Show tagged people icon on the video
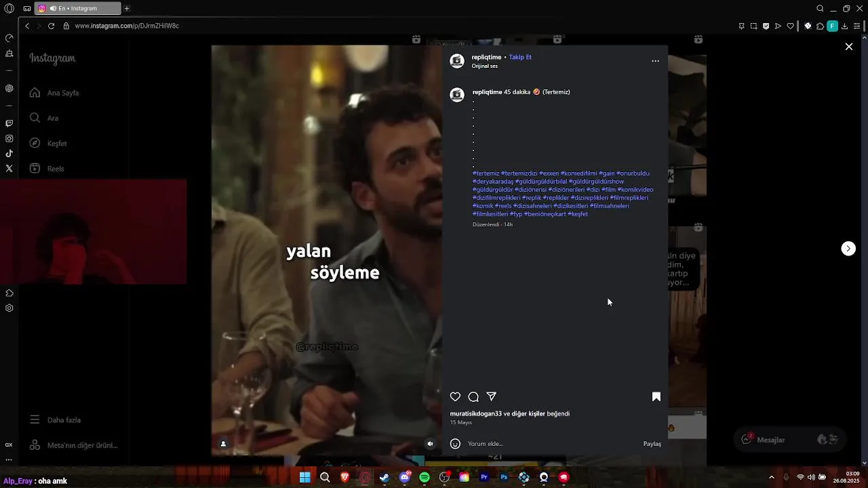This screenshot has height=488, width=868. (x=223, y=444)
